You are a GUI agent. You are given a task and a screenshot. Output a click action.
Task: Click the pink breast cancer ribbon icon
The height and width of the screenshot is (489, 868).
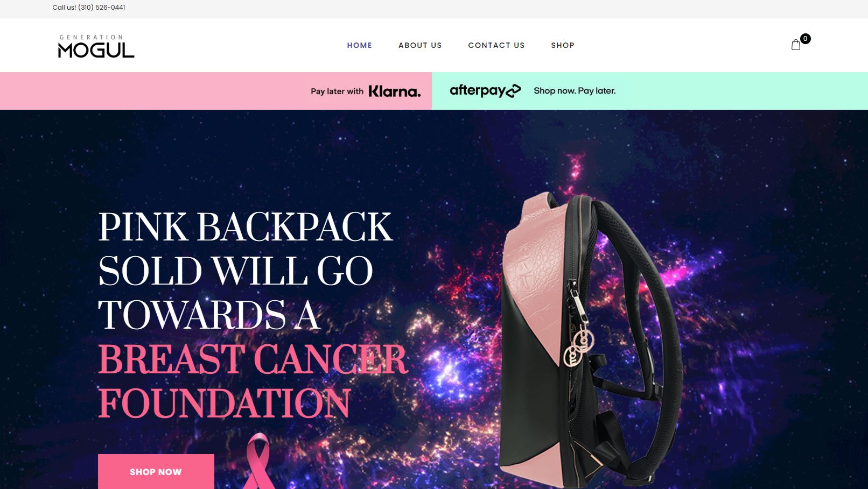point(257,462)
